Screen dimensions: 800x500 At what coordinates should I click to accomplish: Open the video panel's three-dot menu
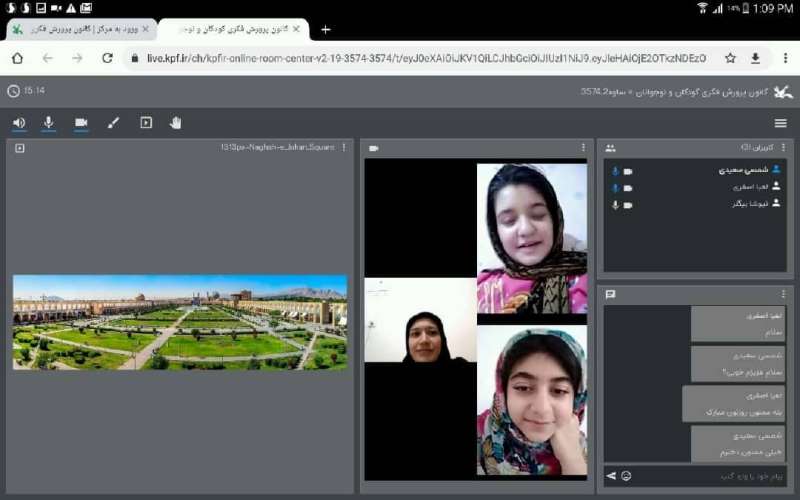[583, 148]
